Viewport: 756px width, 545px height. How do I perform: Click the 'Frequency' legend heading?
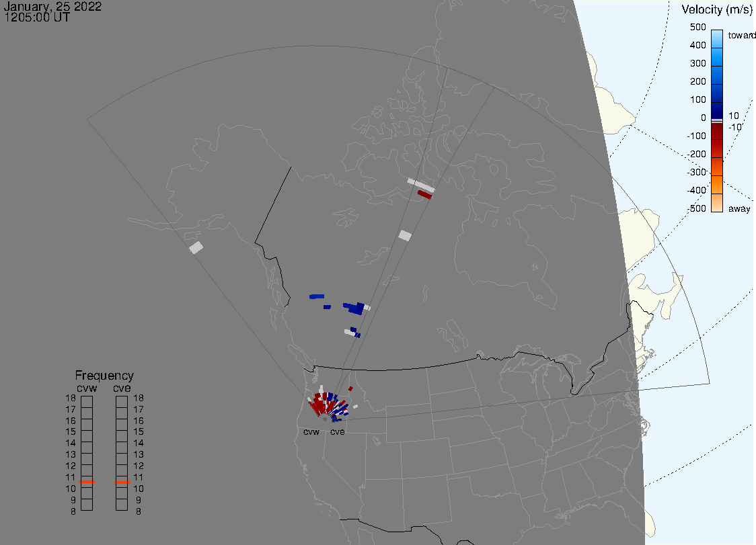coord(104,376)
